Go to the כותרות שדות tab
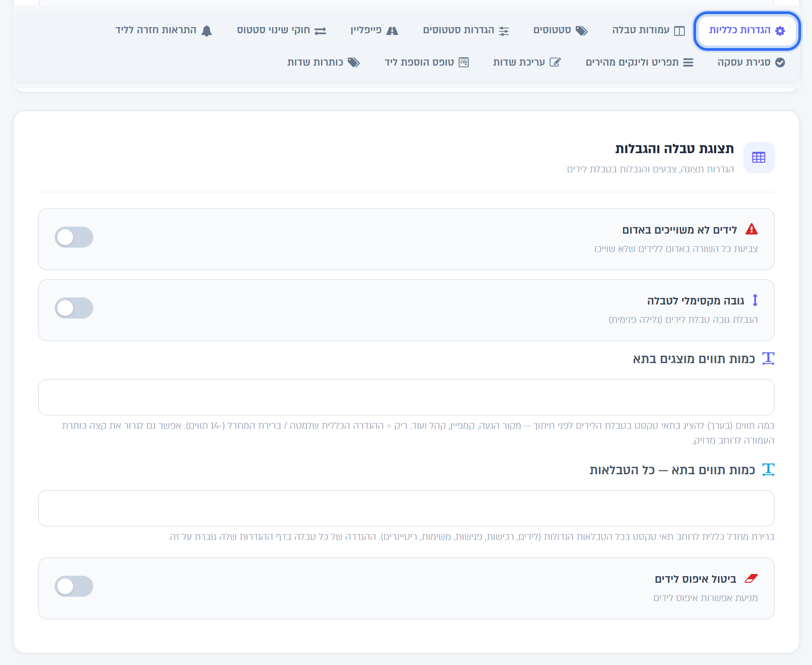The width and height of the screenshot is (812, 665). click(x=323, y=63)
